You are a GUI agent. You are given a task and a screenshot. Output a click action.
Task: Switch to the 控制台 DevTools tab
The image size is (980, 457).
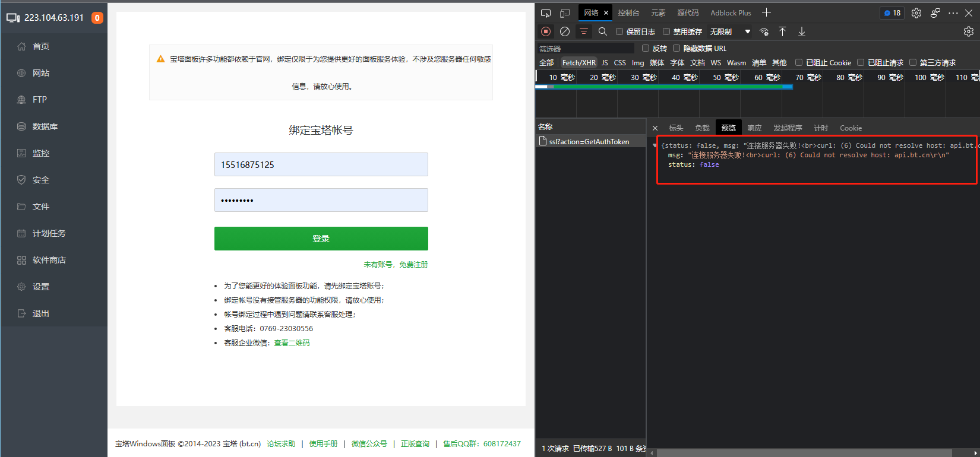pyautogui.click(x=628, y=13)
